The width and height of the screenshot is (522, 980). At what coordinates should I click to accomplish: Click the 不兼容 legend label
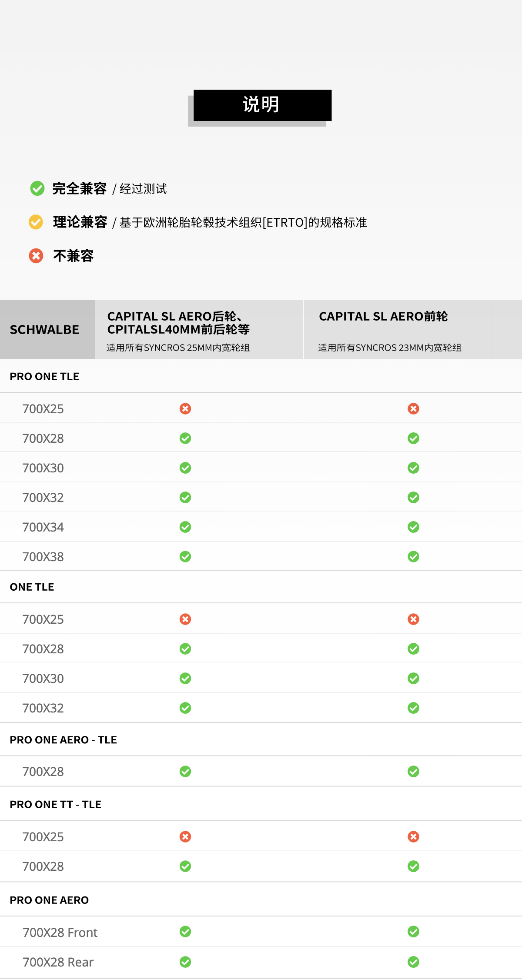tap(74, 256)
